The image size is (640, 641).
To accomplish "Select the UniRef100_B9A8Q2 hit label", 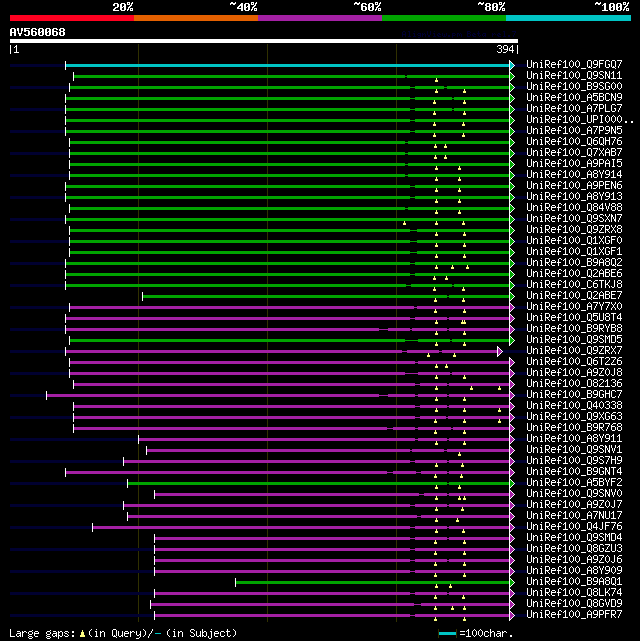I will [x=574, y=262].
